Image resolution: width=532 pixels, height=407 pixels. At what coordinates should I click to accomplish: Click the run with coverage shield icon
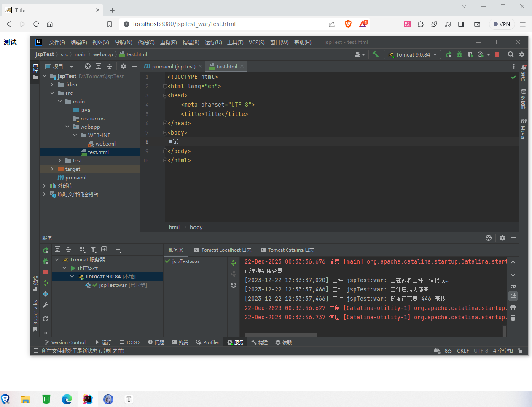click(x=470, y=54)
